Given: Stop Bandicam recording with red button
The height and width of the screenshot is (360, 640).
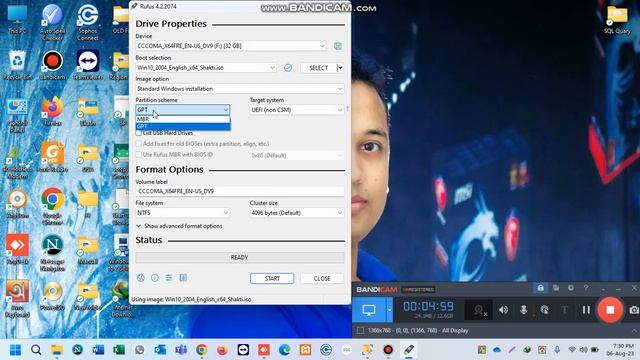Looking at the screenshot, I should 610,310.
